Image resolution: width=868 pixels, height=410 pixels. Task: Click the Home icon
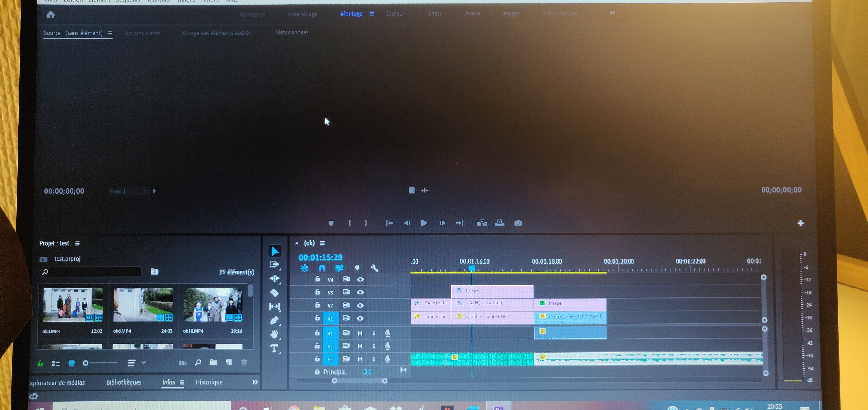tap(50, 15)
